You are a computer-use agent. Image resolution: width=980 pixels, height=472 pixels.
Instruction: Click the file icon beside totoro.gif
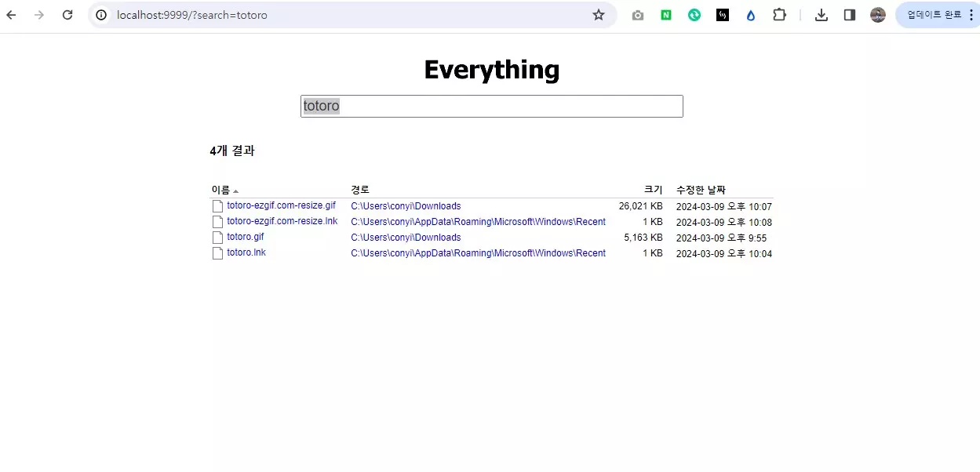217,238
